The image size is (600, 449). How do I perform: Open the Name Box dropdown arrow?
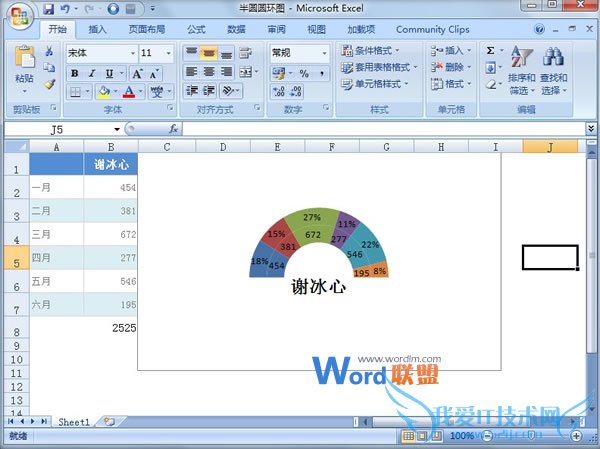[117, 129]
